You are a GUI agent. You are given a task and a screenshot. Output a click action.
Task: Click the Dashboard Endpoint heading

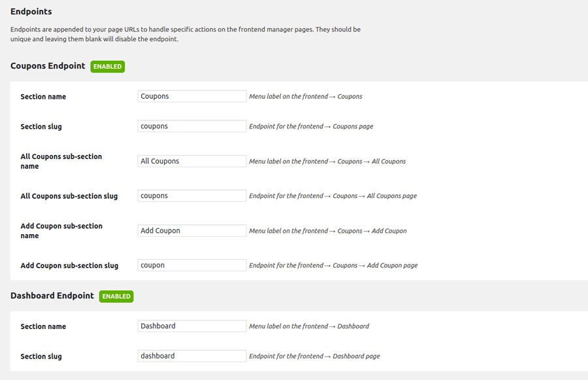52,296
